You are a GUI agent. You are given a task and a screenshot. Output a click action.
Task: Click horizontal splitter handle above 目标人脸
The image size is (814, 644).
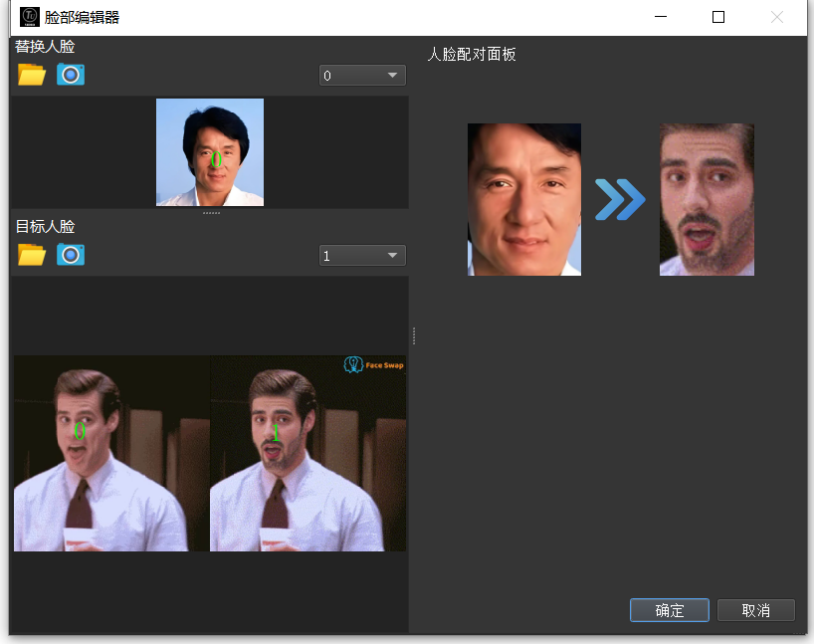pyautogui.click(x=211, y=213)
